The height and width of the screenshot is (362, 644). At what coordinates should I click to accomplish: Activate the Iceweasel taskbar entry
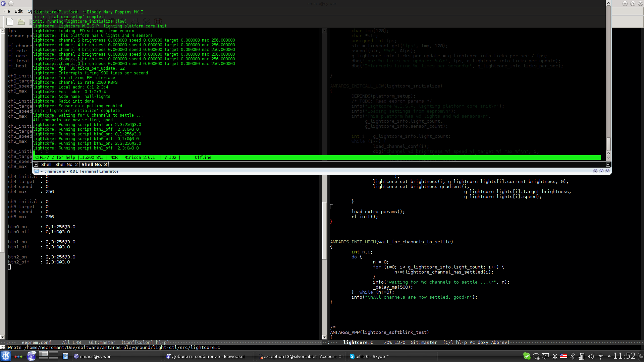(x=208, y=356)
